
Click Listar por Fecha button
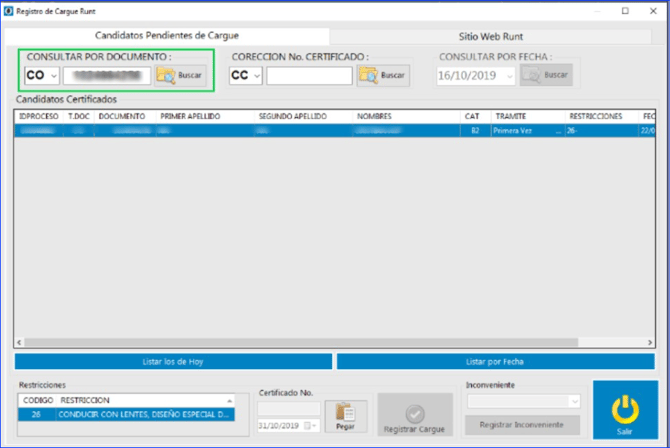pyautogui.click(x=496, y=361)
